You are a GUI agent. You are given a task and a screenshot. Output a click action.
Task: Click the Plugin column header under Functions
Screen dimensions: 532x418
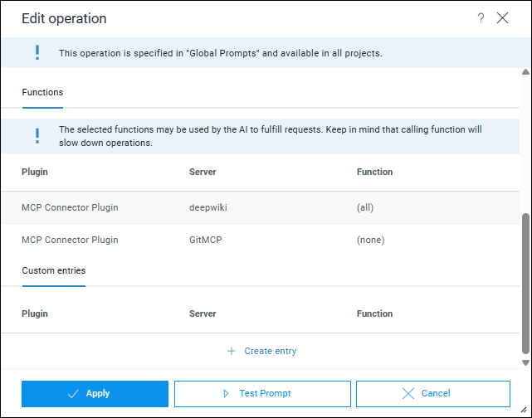click(35, 172)
